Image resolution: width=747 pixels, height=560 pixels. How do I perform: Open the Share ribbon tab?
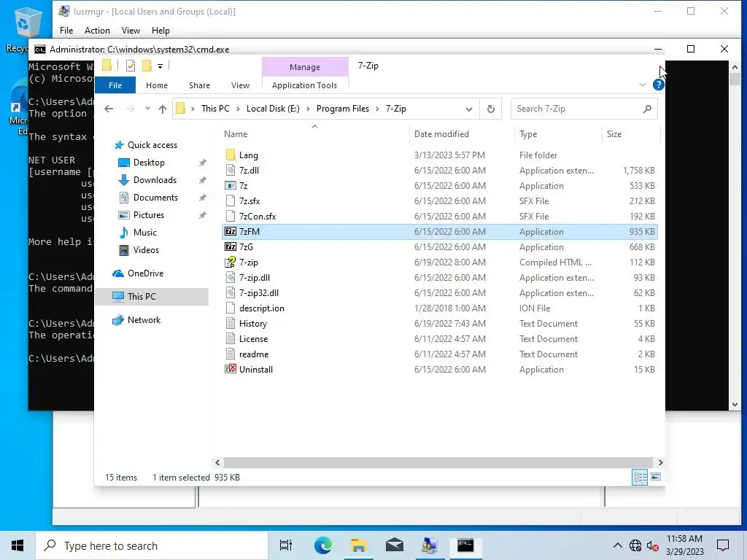pos(199,85)
